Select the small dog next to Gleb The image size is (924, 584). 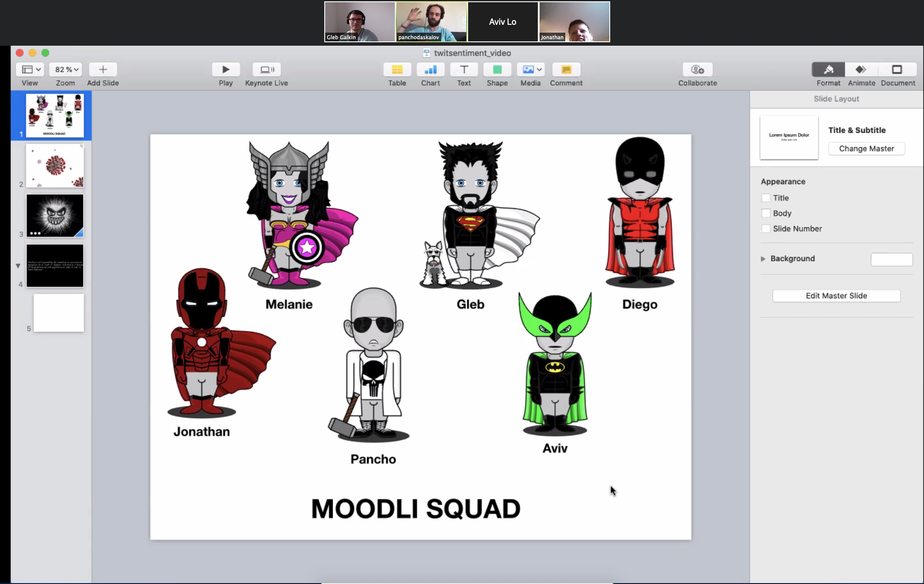tap(433, 264)
